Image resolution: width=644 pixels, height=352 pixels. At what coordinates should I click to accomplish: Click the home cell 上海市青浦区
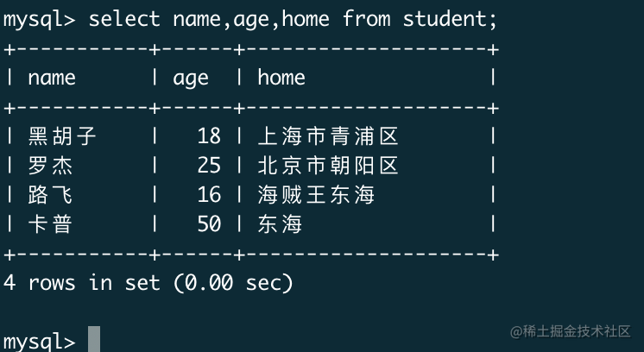click(x=328, y=136)
